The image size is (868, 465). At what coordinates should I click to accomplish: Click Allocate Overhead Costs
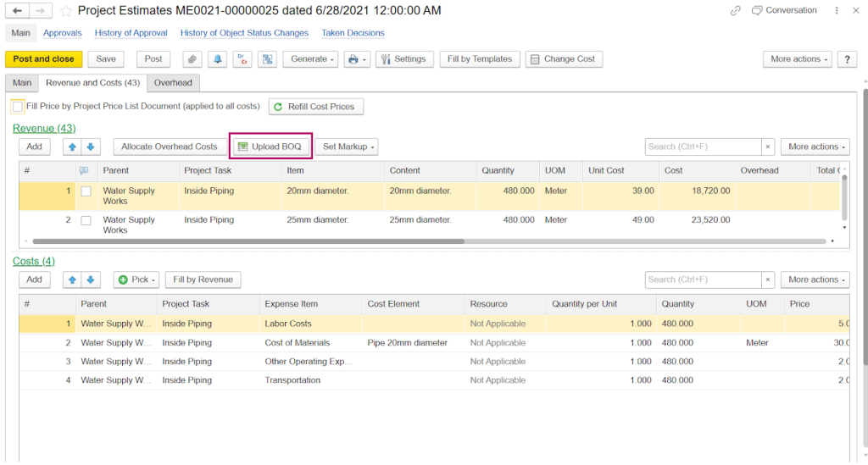pyautogui.click(x=170, y=147)
